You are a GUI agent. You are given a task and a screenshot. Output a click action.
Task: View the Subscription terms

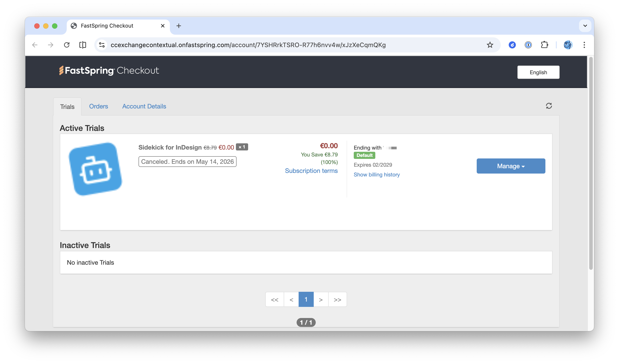pos(311,171)
